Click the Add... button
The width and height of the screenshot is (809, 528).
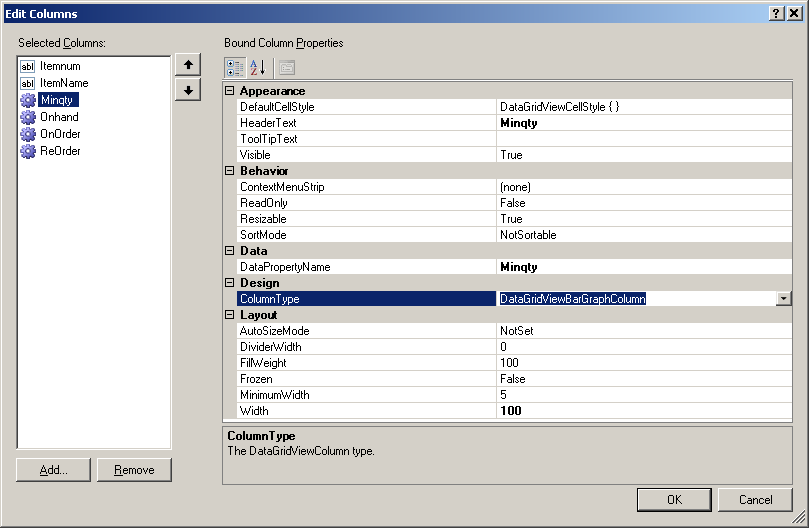54,470
